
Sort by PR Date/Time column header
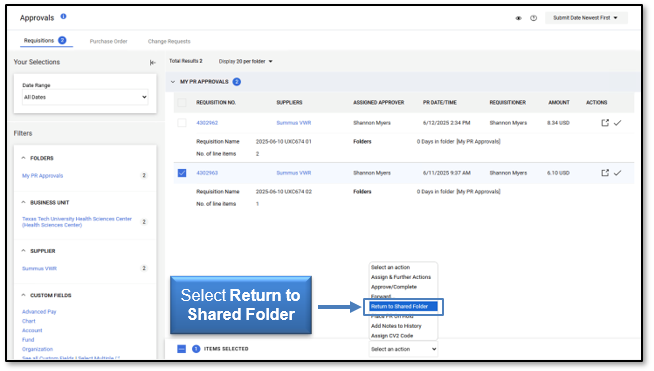440,103
